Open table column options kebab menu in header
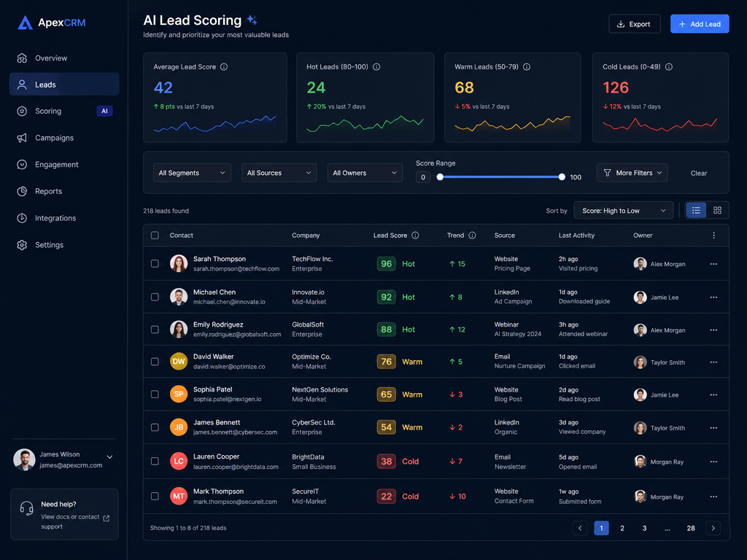 (x=713, y=236)
